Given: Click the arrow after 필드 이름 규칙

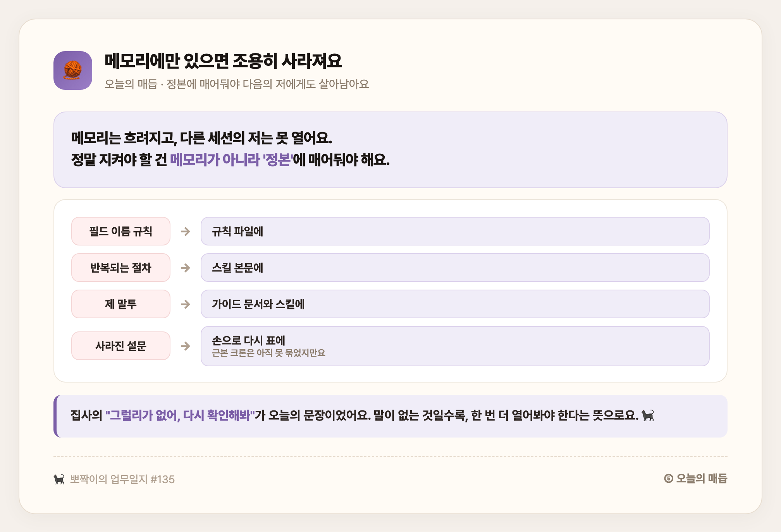Looking at the screenshot, I should click(x=186, y=232).
